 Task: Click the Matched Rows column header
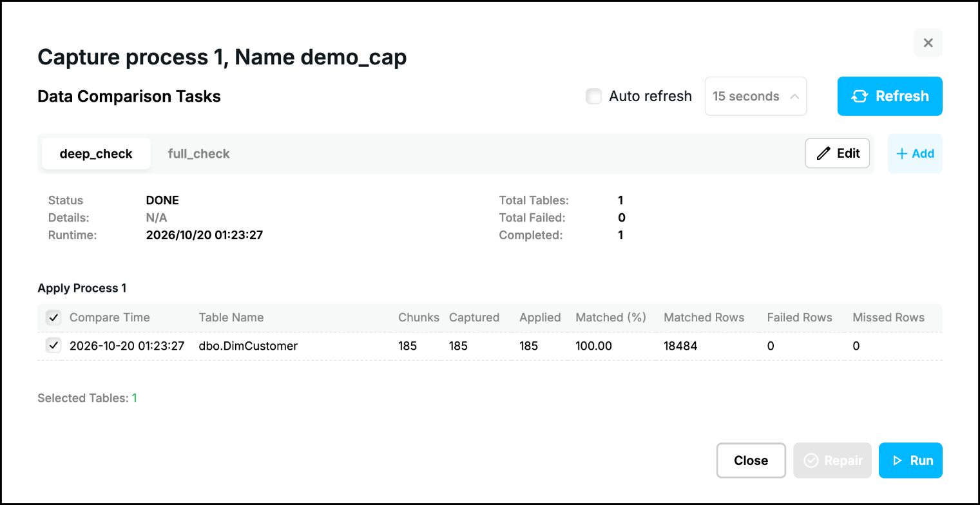(x=704, y=318)
